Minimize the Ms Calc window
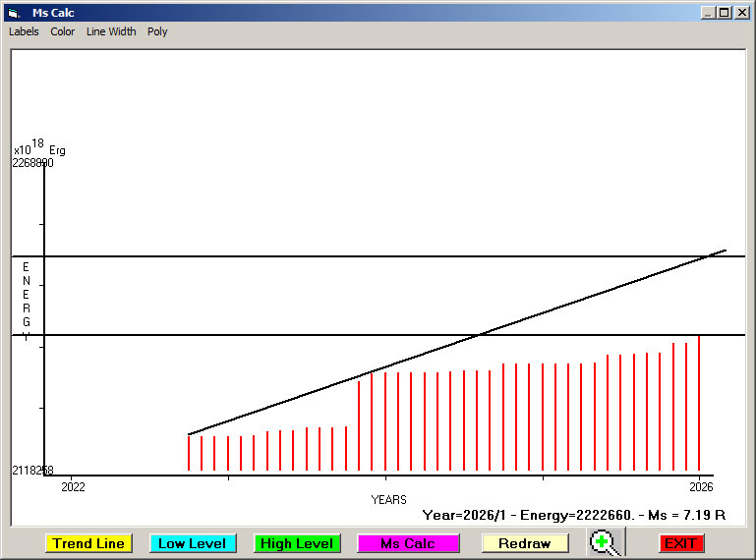756x560 pixels. (x=708, y=13)
